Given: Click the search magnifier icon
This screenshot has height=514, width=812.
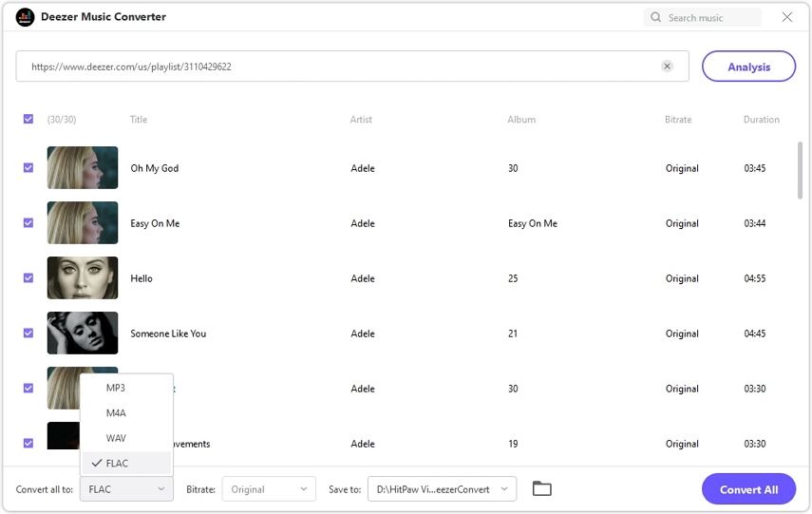Looking at the screenshot, I should [x=656, y=17].
